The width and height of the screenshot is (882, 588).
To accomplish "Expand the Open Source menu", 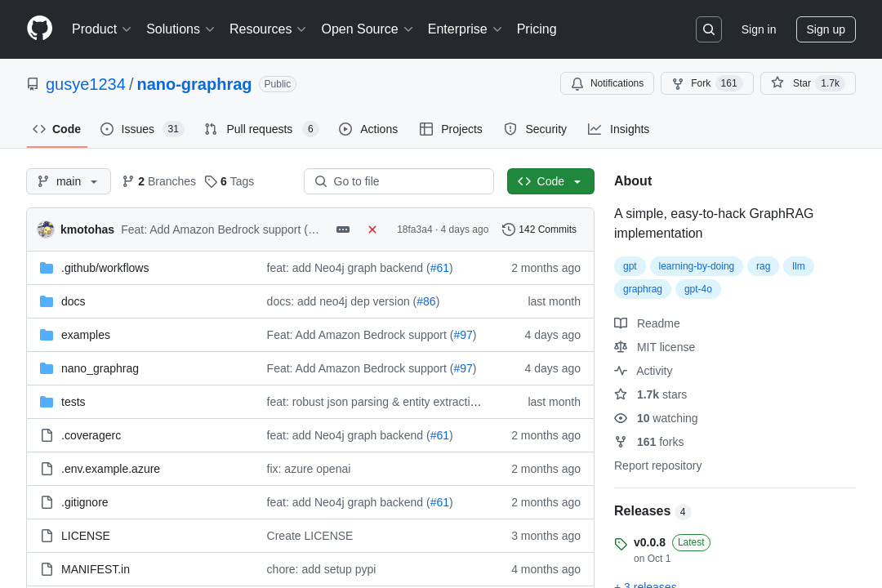I will [x=367, y=29].
